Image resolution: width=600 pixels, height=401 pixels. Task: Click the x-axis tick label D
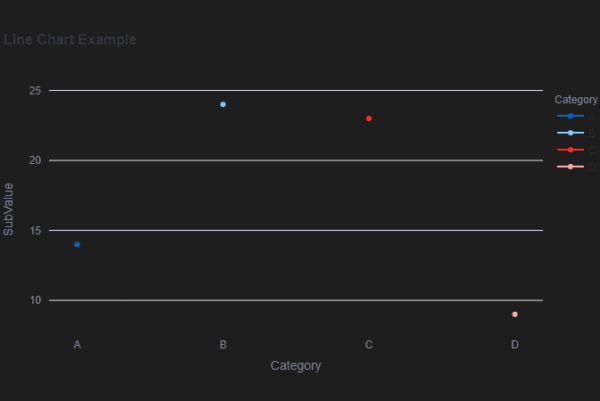click(x=515, y=345)
